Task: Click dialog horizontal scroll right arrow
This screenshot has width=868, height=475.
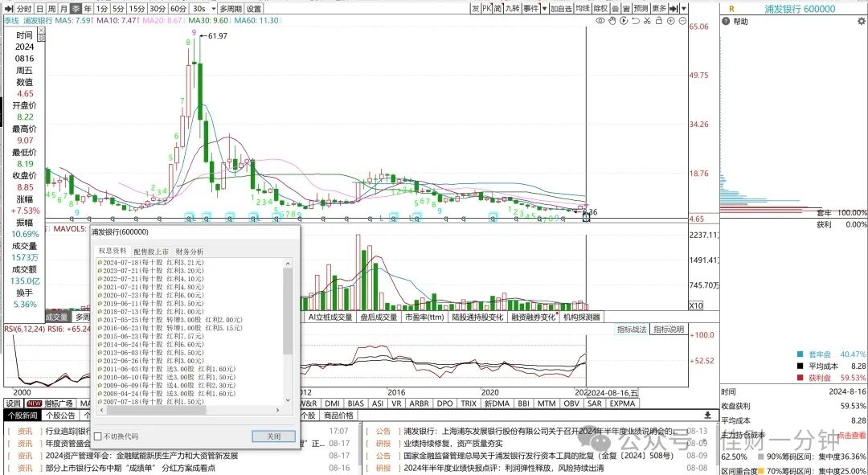Action: click(x=277, y=410)
